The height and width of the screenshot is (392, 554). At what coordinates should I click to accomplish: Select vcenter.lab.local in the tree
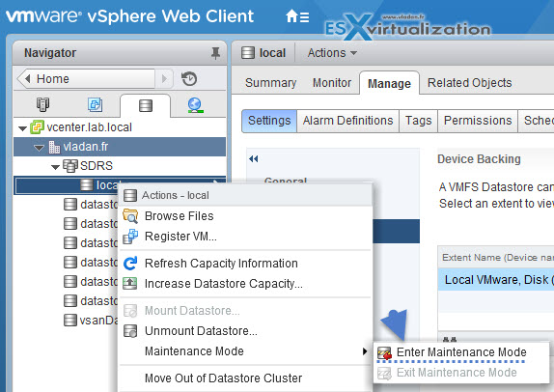point(89,127)
